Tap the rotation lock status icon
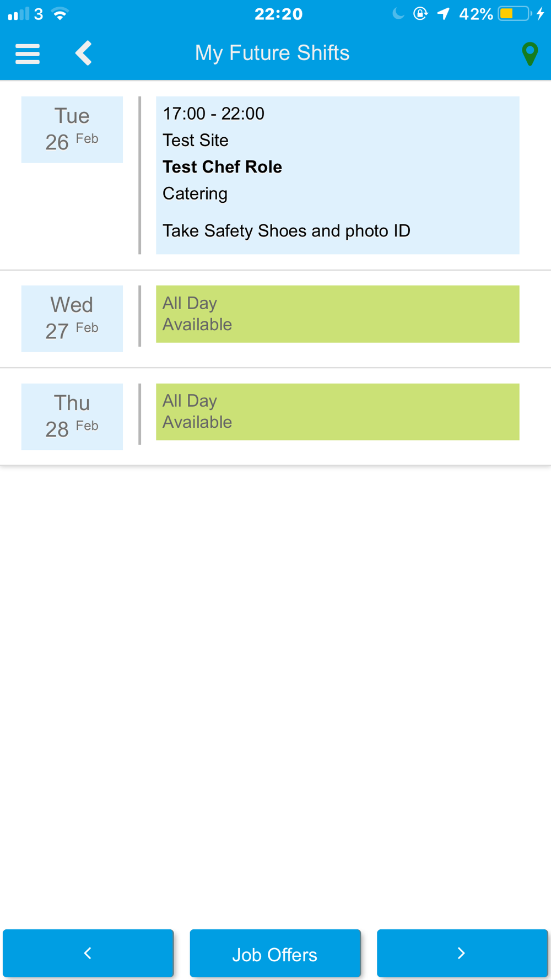 point(420,14)
